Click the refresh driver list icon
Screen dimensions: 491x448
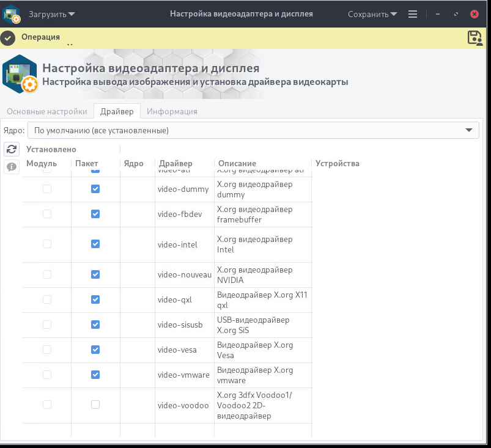pos(11,149)
